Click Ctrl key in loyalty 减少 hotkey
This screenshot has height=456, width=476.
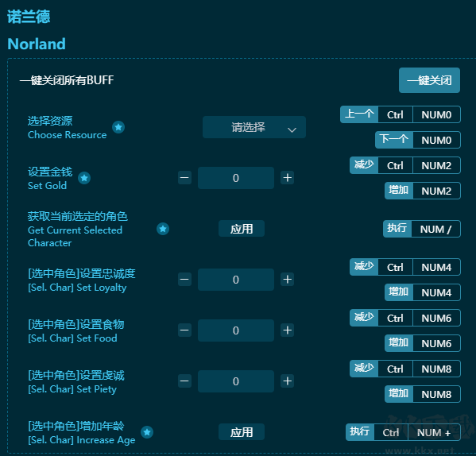click(395, 267)
